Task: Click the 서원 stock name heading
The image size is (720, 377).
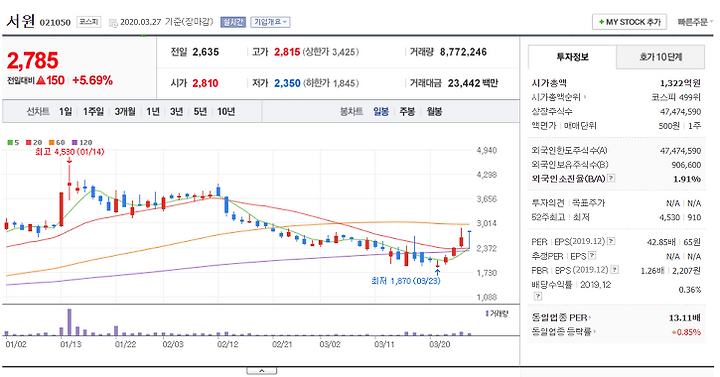Action: click(x=21, y=21)
